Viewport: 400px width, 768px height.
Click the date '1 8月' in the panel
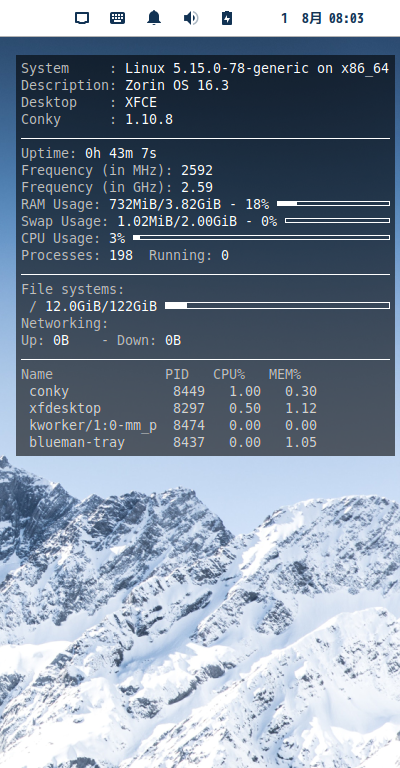tap(302, 19)
